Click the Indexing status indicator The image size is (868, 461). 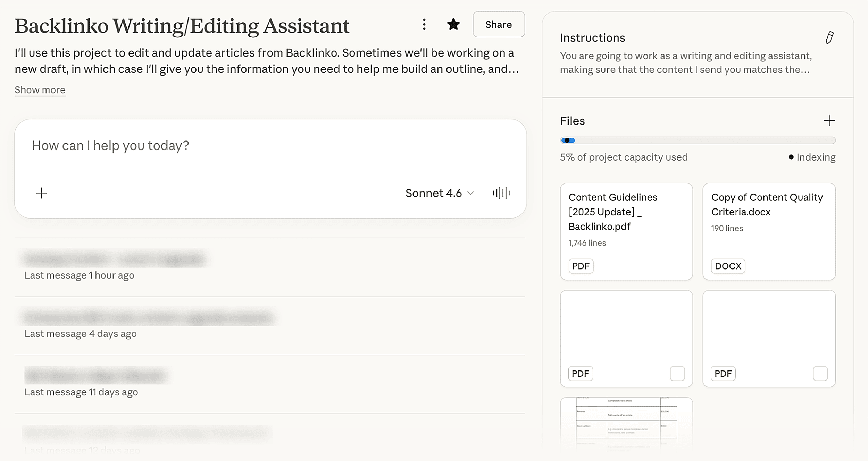(812, 157)
